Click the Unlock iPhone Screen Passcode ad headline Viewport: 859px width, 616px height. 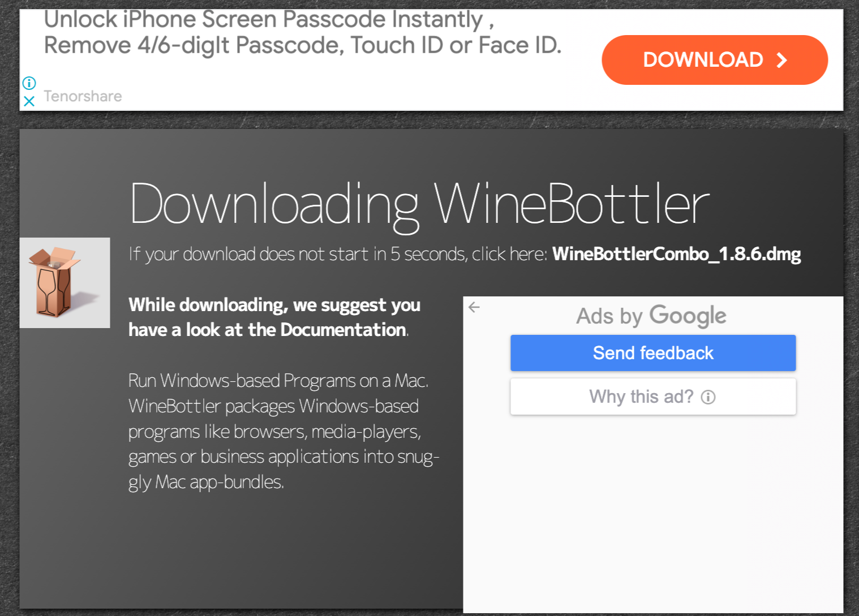pos(303,33)
